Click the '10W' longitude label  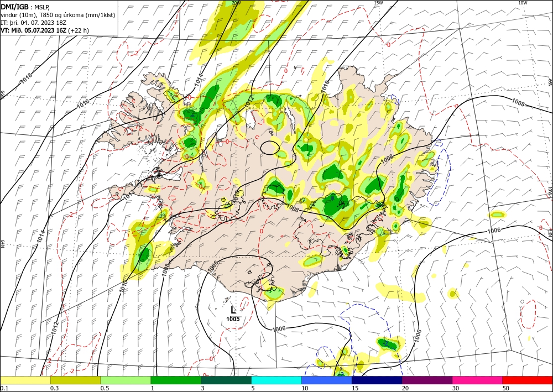pyautogui.click(x=523, y=3)
